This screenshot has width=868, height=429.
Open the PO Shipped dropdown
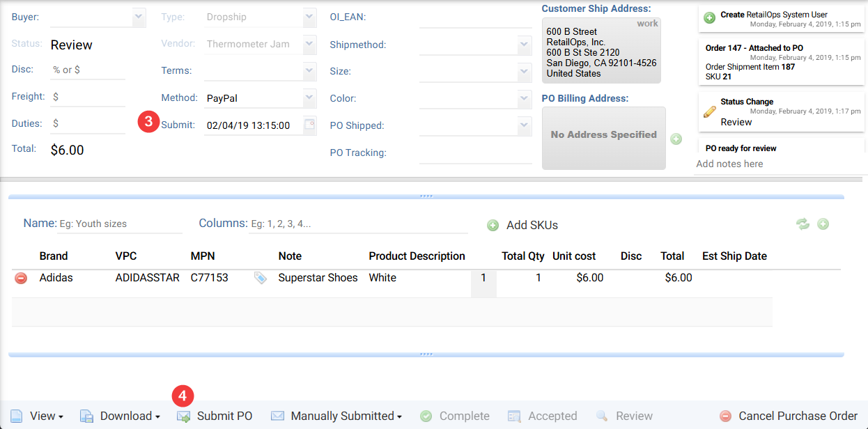[525, 125]
